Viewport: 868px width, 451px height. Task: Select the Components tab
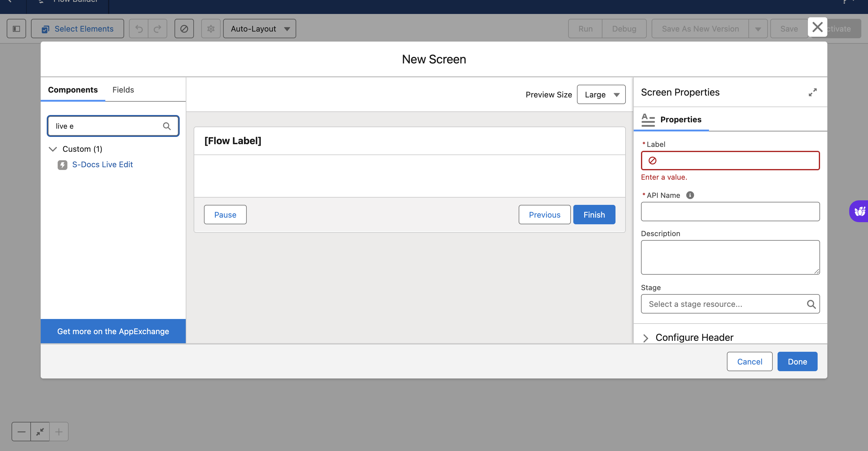click(73, 90)
